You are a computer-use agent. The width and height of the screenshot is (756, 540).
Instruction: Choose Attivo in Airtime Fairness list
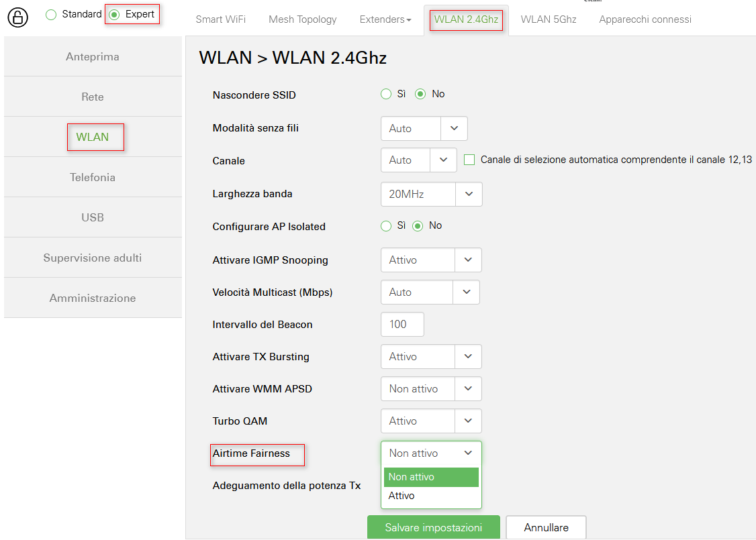click(x=401, y=496)
